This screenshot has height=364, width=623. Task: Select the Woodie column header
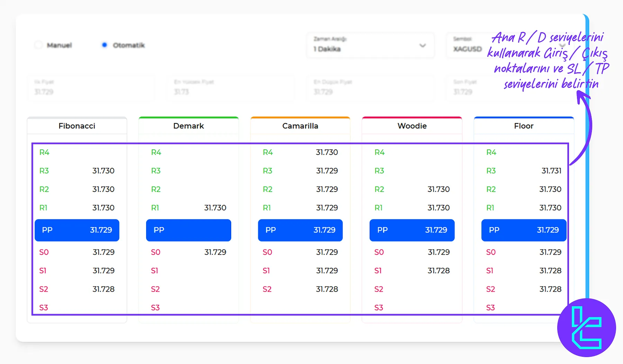pos(412,126)
